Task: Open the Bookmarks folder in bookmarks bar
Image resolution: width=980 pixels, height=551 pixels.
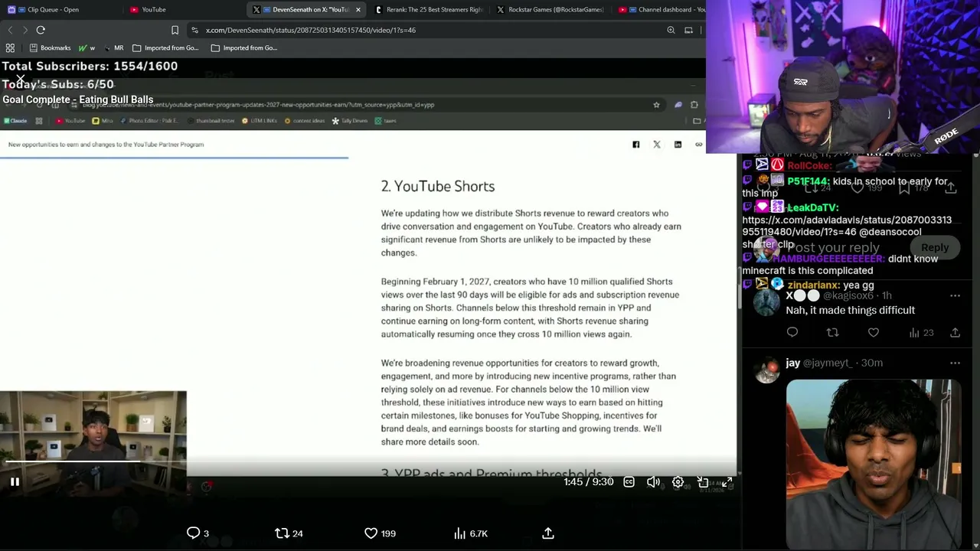Action: click(x=49, y=47)
